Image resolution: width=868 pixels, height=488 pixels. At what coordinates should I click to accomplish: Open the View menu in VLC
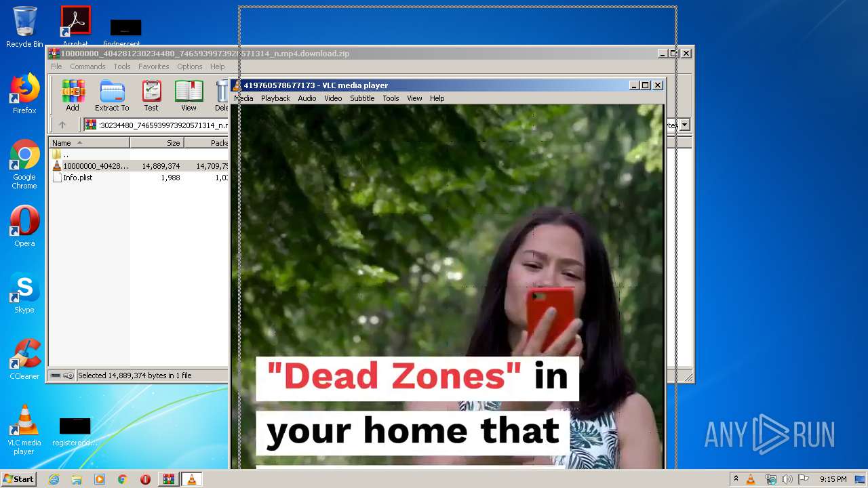[x=414, y=98]
